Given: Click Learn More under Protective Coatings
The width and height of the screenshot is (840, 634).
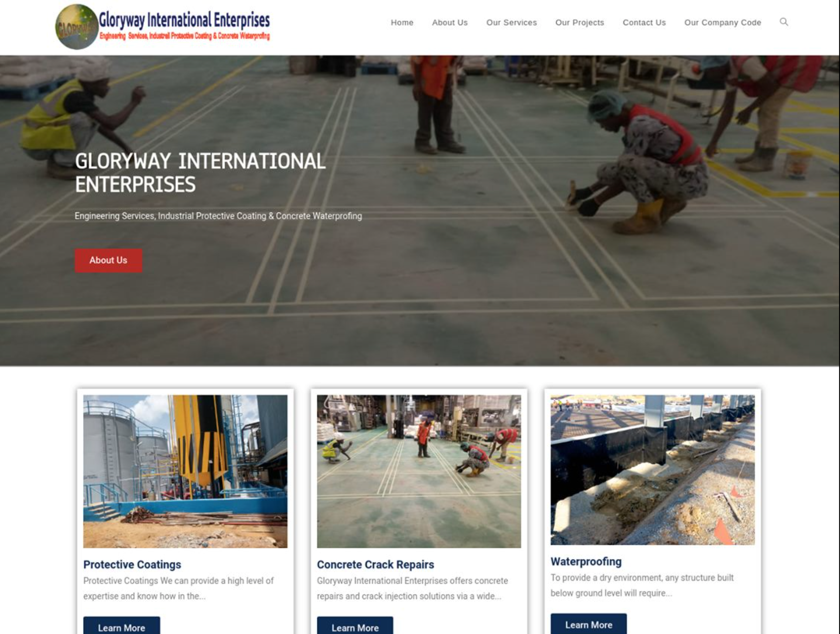Looking at the screenshot, I should (122, 625).
